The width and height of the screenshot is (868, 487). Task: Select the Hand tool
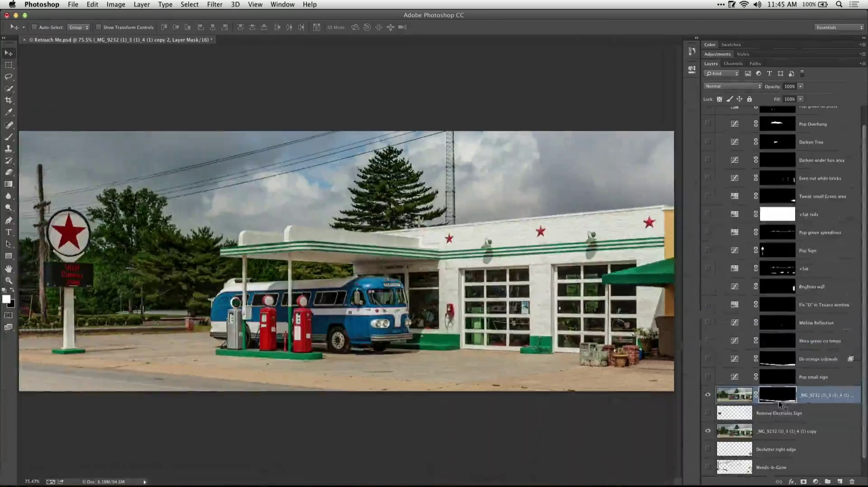coord(9,269)
